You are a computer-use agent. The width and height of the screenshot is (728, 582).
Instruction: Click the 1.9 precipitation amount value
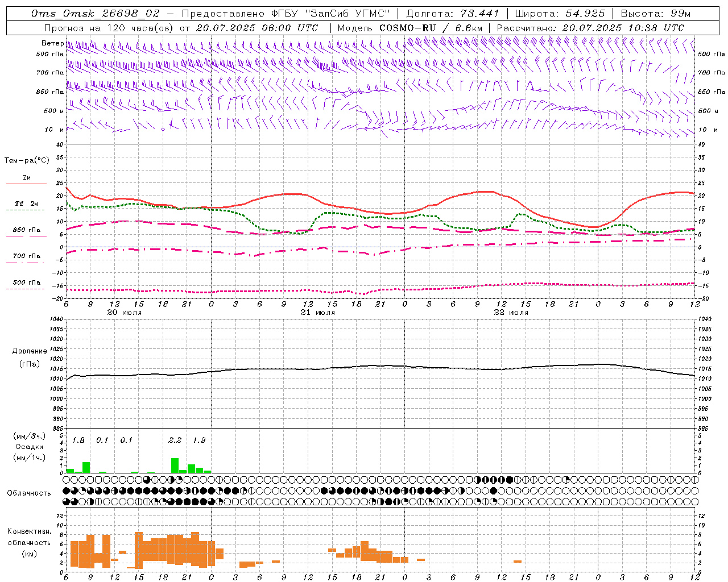[x=198, y=440]
